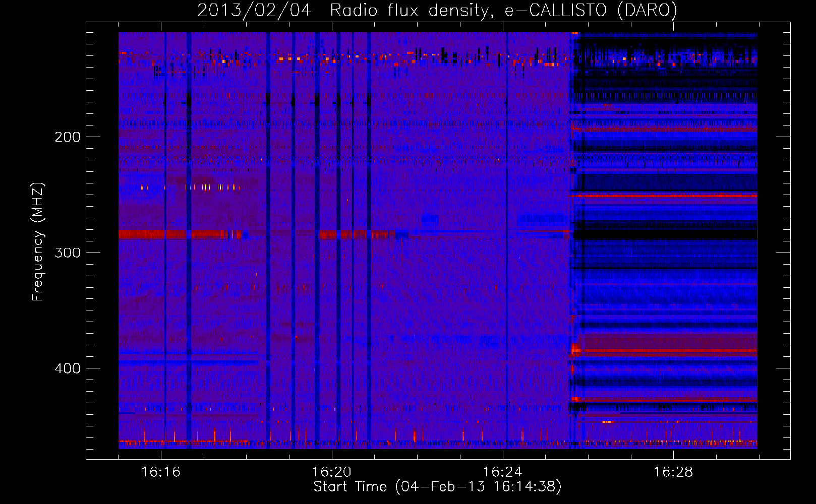The image size is (816, 504).
Task: Select the 16:20 time tick label
Action: click(332, 472)
